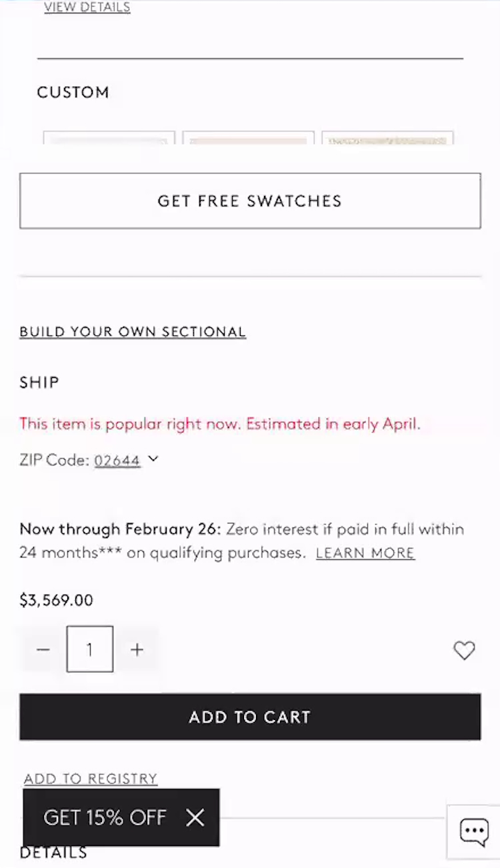Click the 02644 ZIP code link
Screen dimensions: 500x868
pyautogui.click(x=117, y=460)
